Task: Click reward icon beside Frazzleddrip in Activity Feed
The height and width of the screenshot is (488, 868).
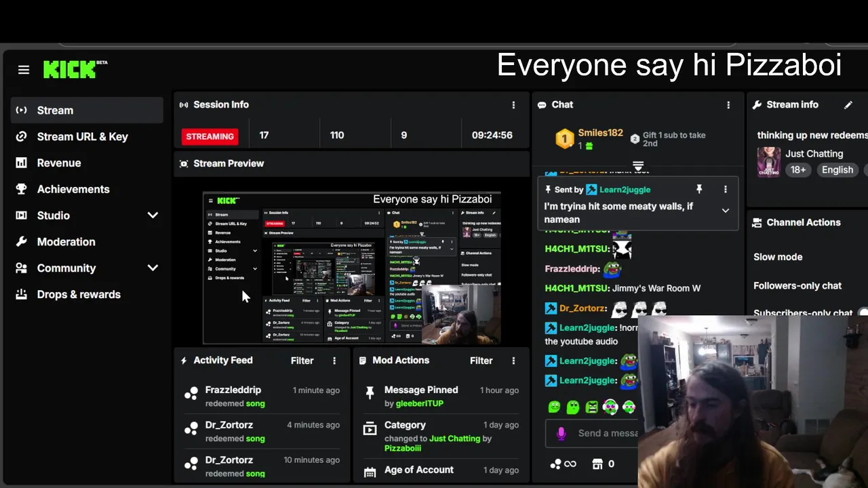Action: (191, 392)
